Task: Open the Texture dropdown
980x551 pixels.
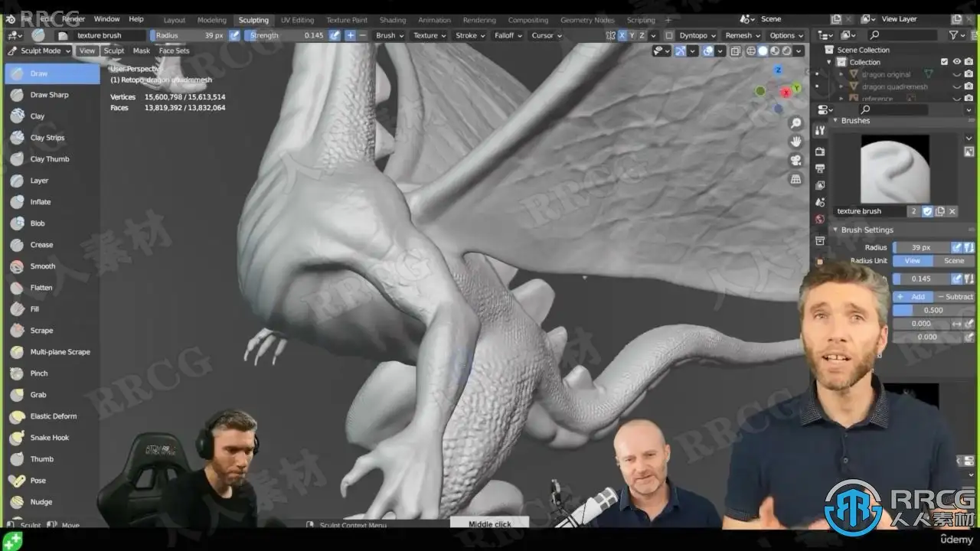Action: (x=430, y=35)
